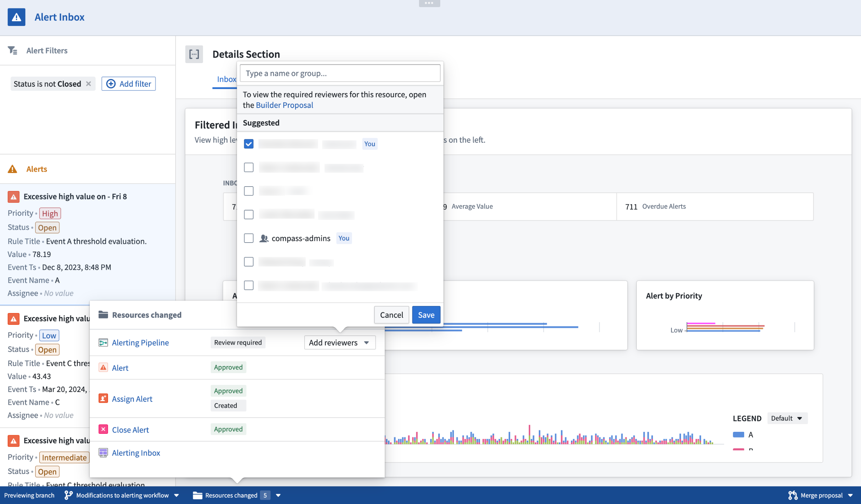Uncheck the first selected reviewer
This screenshot has width=861, height=504.
249,144
